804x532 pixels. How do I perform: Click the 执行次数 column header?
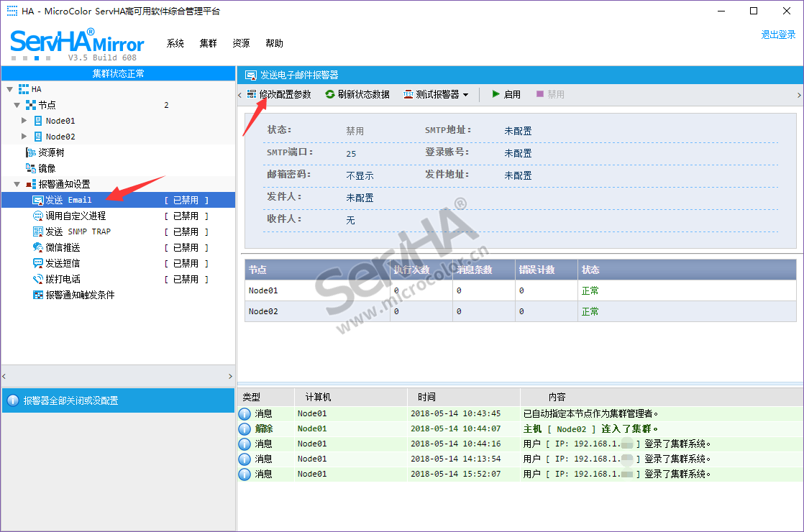pos(411,270)
